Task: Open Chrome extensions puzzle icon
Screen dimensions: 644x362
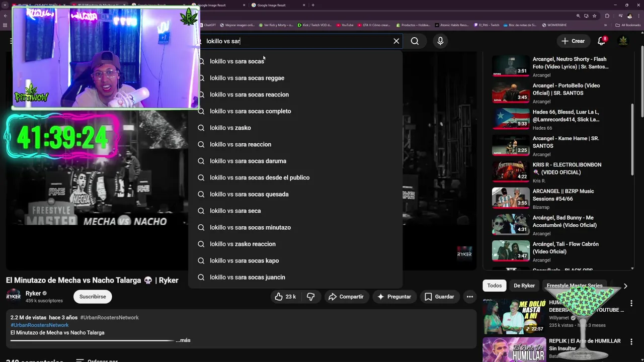Action: (607, 16)
